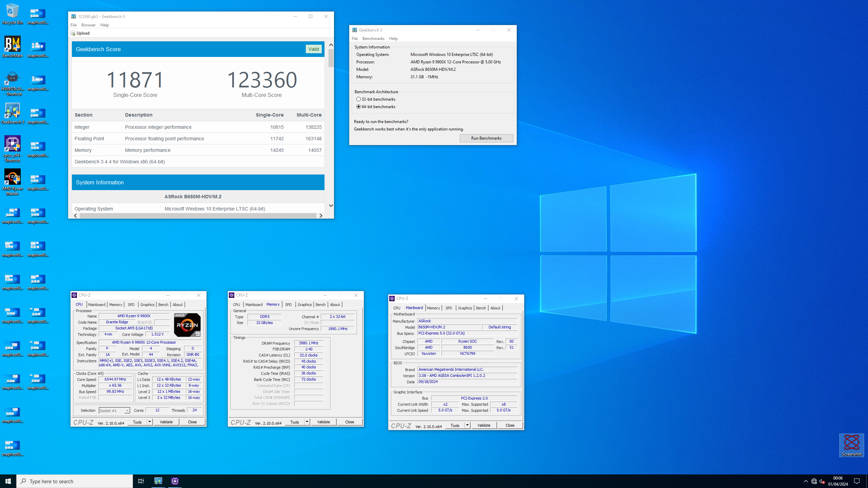
Task: Open the HWBOTx265 shortcut icon
Action: click(x=13, y=83)
